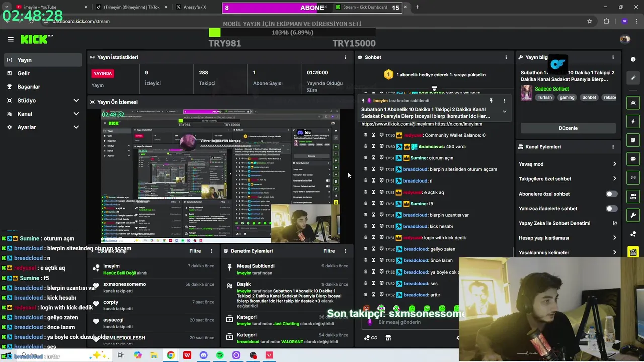This screenshot has width=644, height=362.
Task: Select Yayın in the left sidebar
Action: tap(42, 60)
